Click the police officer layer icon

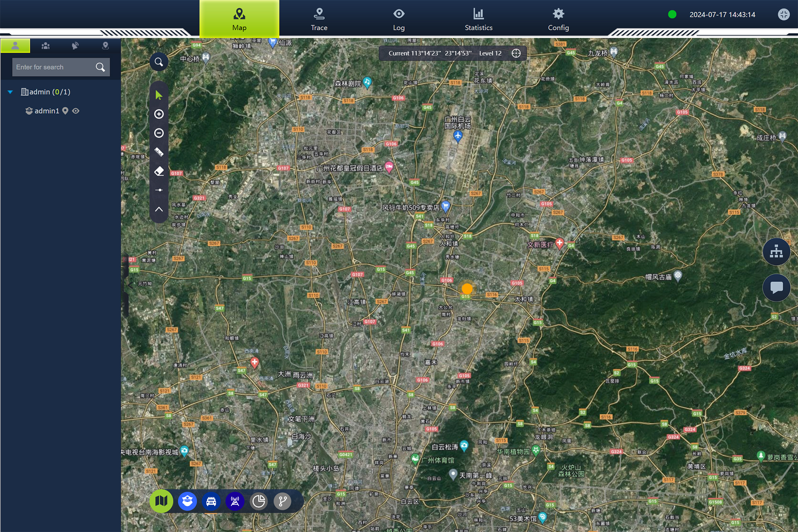[187, 501]
